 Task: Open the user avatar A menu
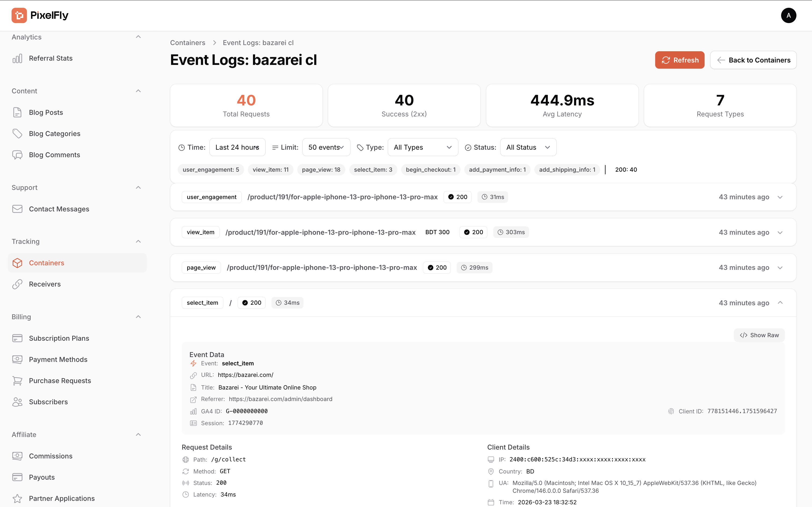[x=788, y=16]
